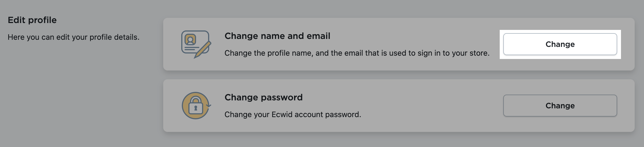Click Change button for name and email
This screenshot has height=147, width=644.
560,44
